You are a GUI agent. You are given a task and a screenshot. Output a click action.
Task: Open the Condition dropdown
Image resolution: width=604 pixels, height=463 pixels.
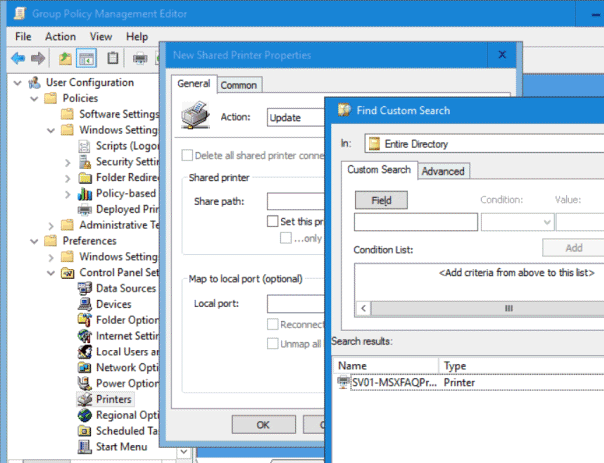tap(517, 222)
